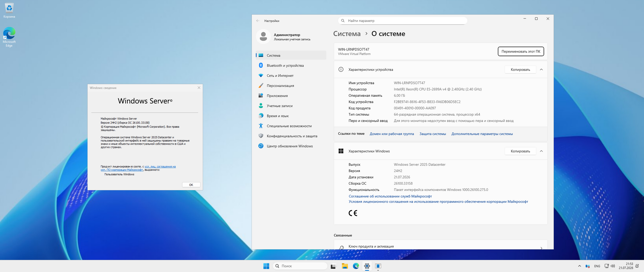The height and width of the screenshot is (272, 644).
Task: Expand Ключ продукта и активация entry
Action: pos(440,247)
